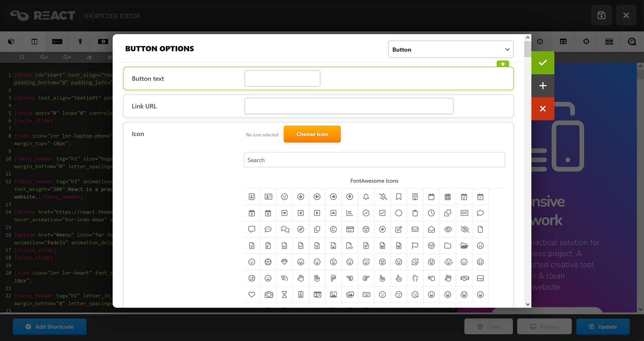Confirm with the green checkmark button

click(x=543, y=63)
